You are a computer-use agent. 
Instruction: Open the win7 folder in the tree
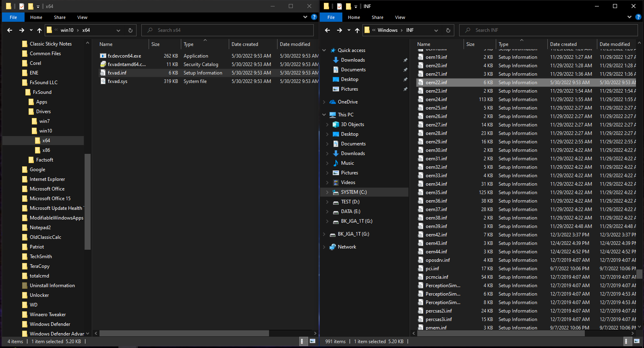point(44,121)
